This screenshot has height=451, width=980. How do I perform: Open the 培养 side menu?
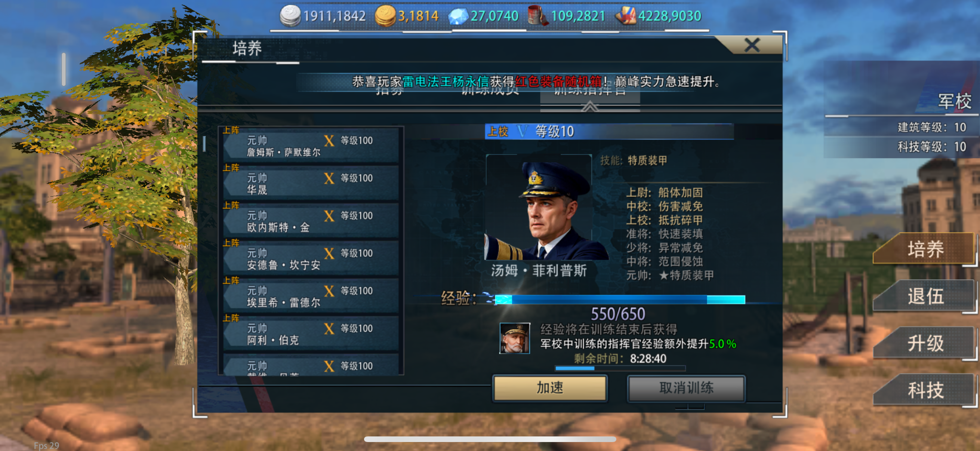(x=925, y=249)
